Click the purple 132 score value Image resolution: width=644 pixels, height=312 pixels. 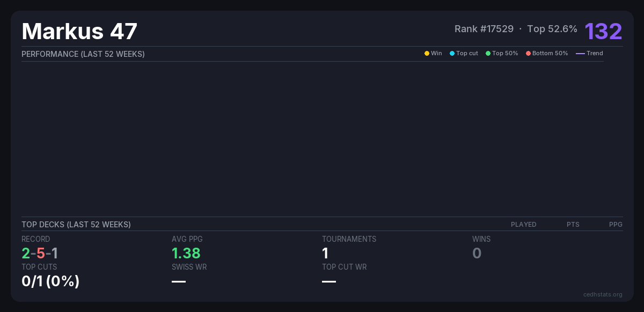click(x=603, y=31)
